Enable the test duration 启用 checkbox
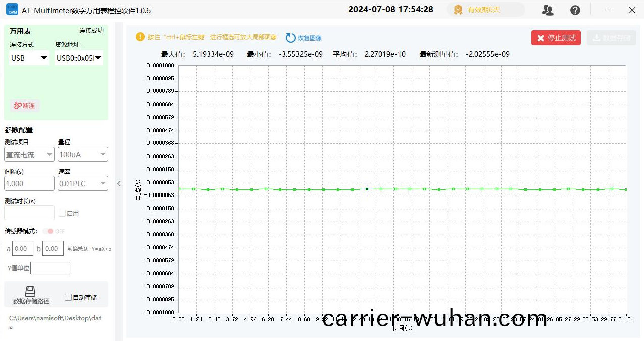644x341 pixels. pos(62,213)
